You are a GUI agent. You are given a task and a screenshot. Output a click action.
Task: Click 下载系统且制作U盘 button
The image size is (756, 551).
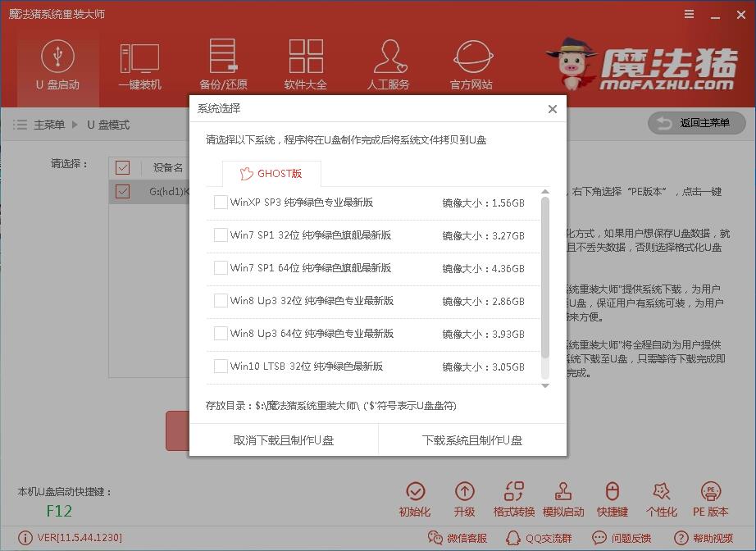click(471, 439)
